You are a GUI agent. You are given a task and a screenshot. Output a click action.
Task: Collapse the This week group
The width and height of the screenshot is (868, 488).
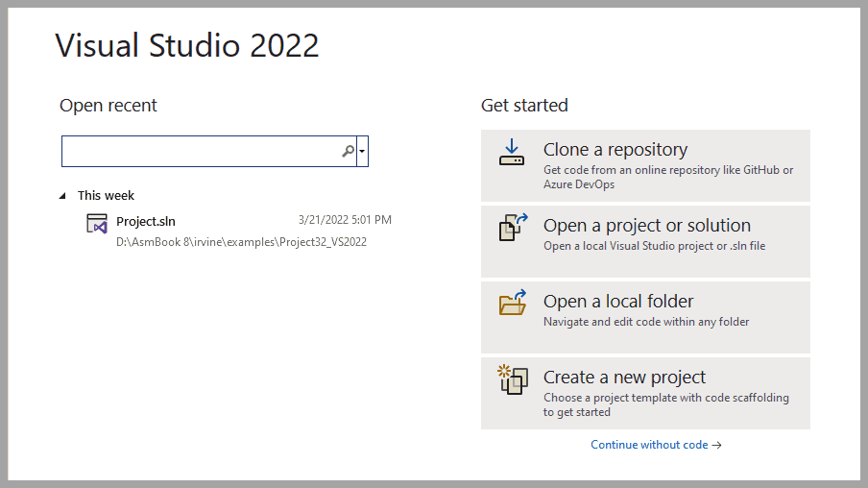point(62,196)
